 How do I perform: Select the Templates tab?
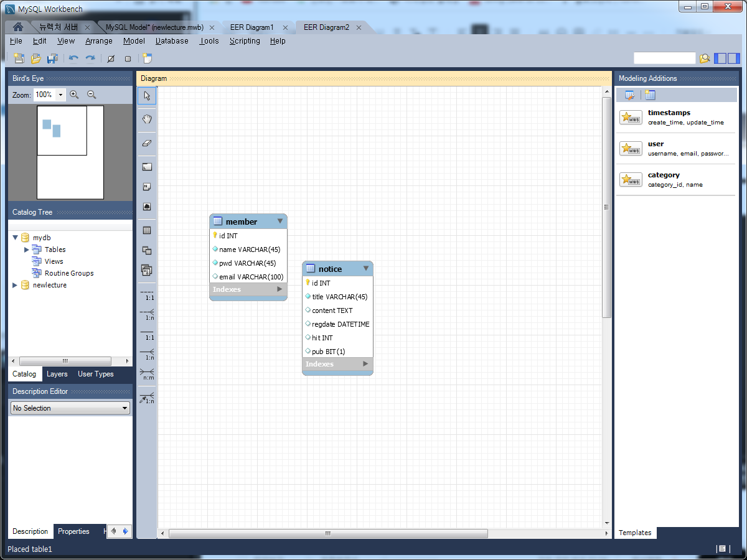coord(635,533)
